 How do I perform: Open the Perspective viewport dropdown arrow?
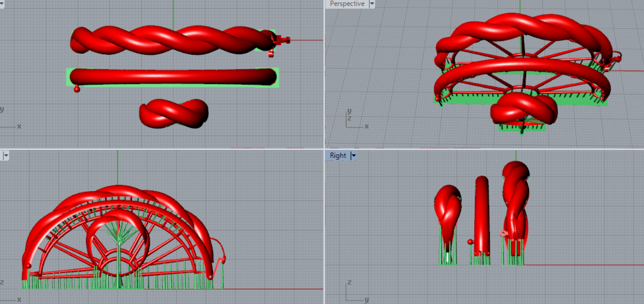(372, 4)
